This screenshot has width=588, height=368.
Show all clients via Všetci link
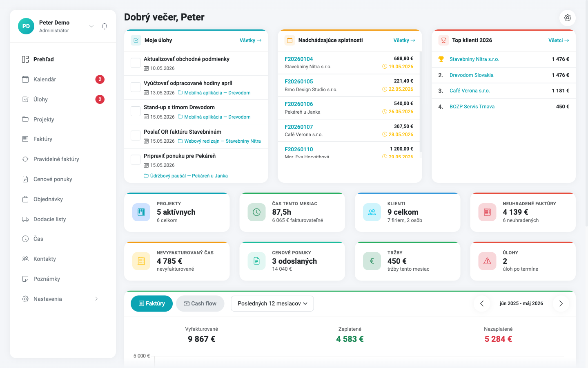coord(559,40)
